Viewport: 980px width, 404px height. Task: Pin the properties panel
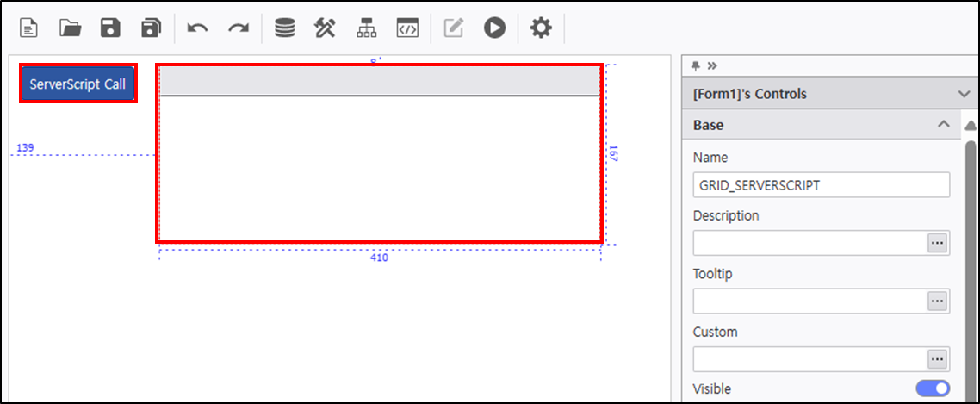[x=696, y=65]
